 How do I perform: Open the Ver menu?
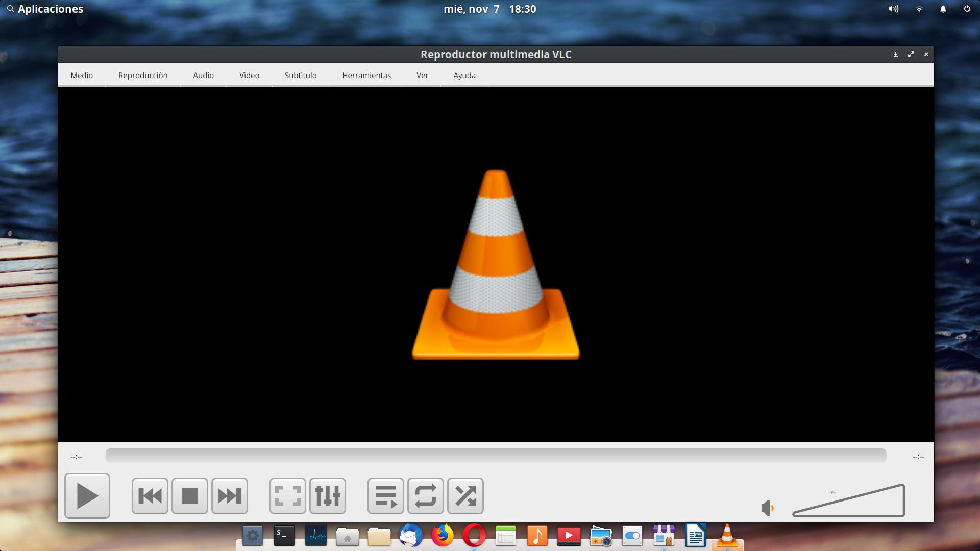(x=422, y=75)
